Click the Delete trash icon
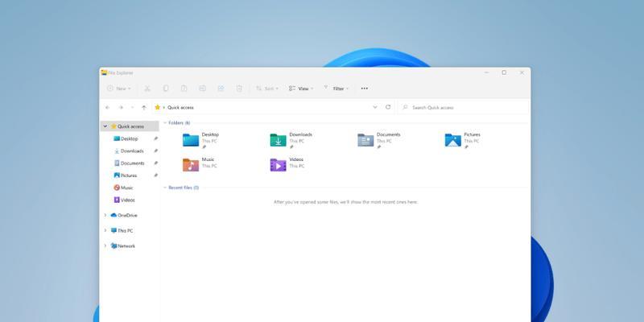644x322 pixels. click(239, 89)
